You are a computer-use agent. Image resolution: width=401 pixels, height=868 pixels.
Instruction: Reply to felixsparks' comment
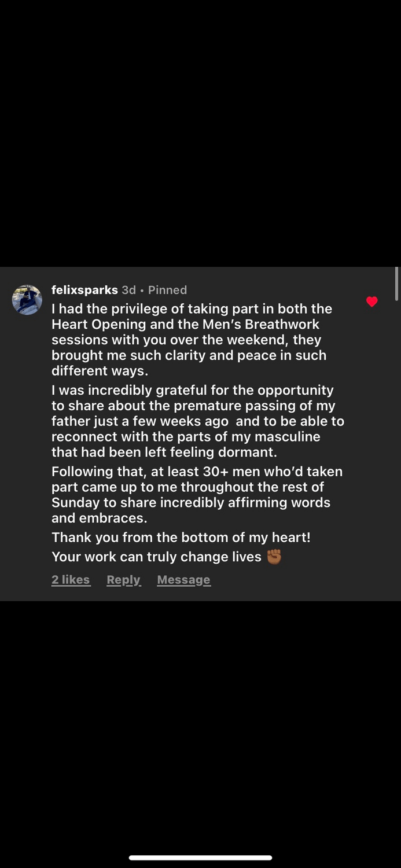[x=123, y=580]
